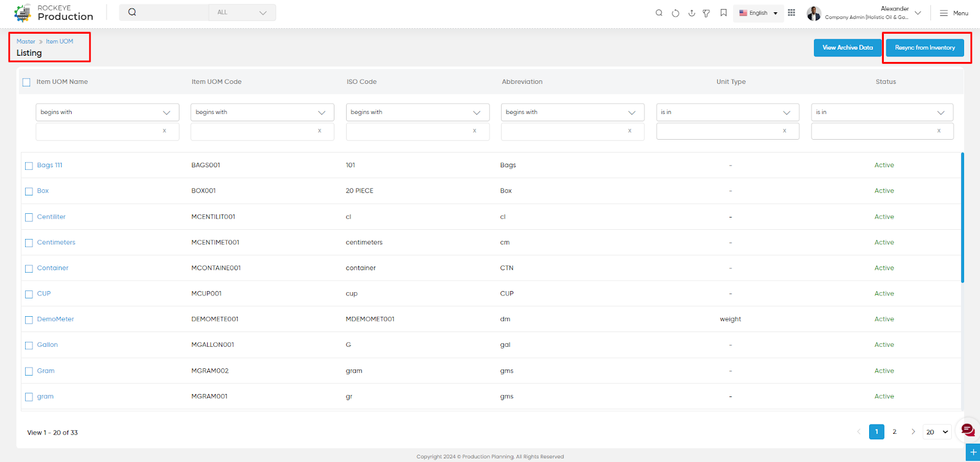
Task: Open Item UOM Code 'begins with' operator dropdown
Action: click(262, 112)
